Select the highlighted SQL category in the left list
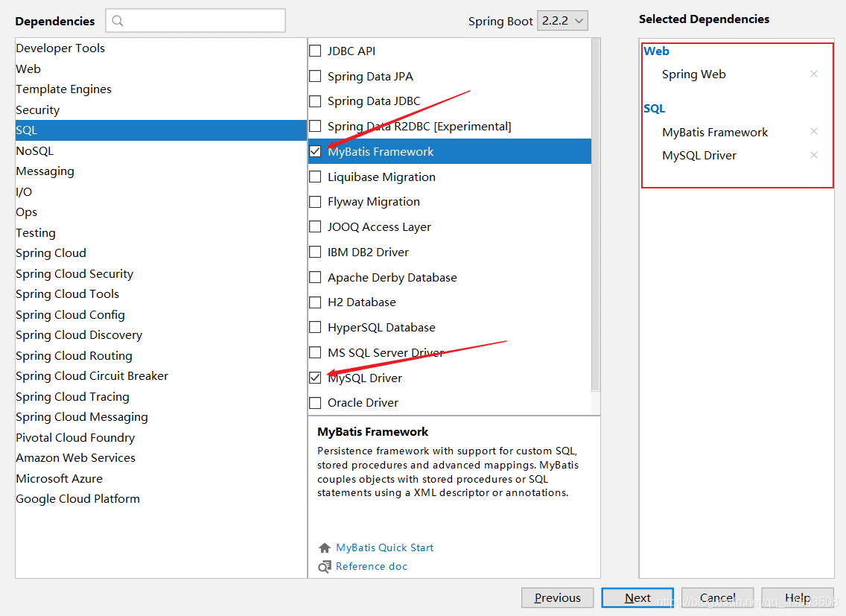The width and height of the screenshot is (846, 616). click(x=161, y=130)
